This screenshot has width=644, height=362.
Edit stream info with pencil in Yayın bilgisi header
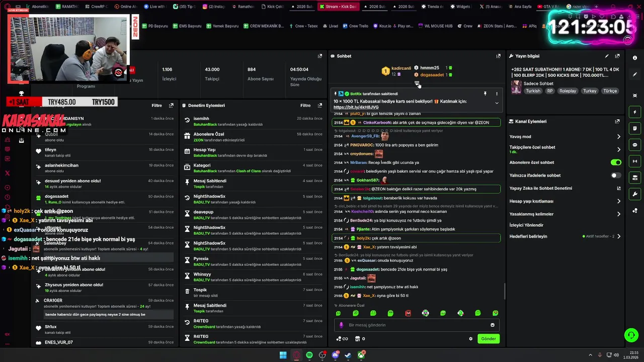point(607,56)
